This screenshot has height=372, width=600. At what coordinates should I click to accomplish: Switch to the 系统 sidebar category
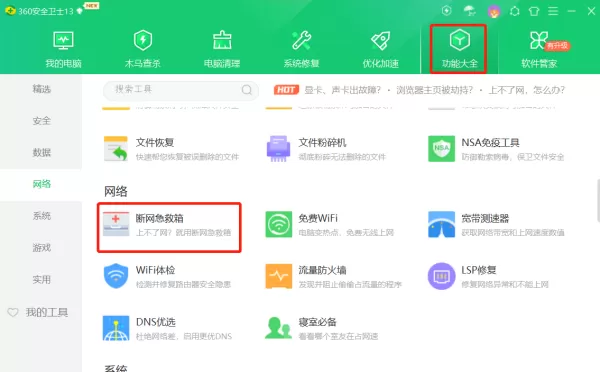41,216
